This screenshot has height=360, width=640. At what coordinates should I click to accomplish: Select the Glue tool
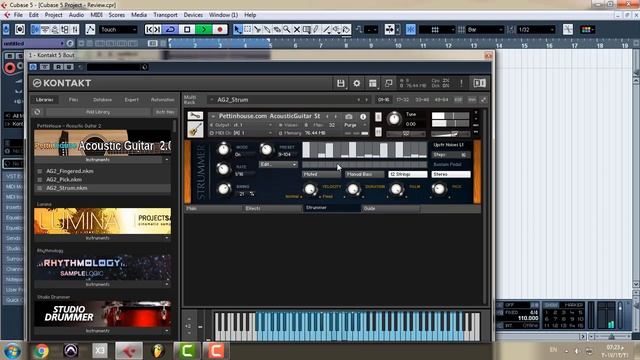pyautogui.click(x=267, y=29)
